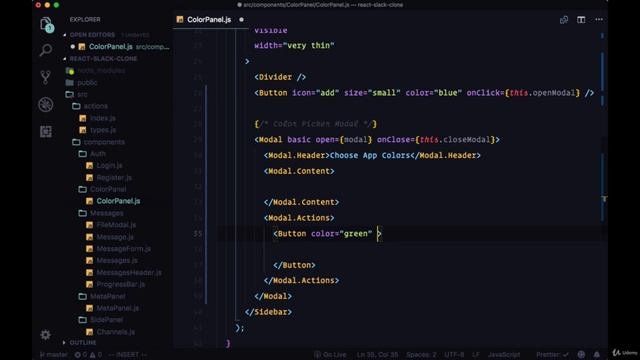Open MessagesHeader.js in the explorer
Image resolution: width=640 pixels, height=360 pixels.
click(129, 272)
